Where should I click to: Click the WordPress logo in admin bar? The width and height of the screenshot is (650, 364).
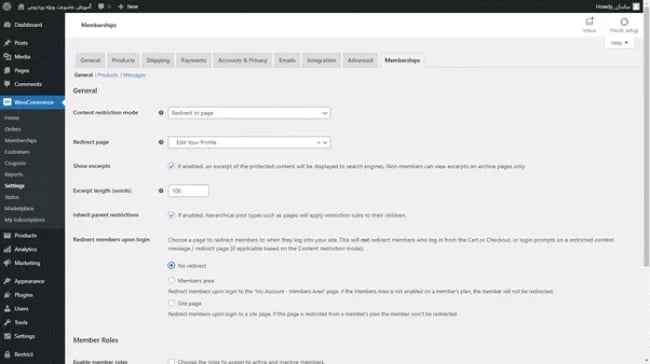[7, 6]
